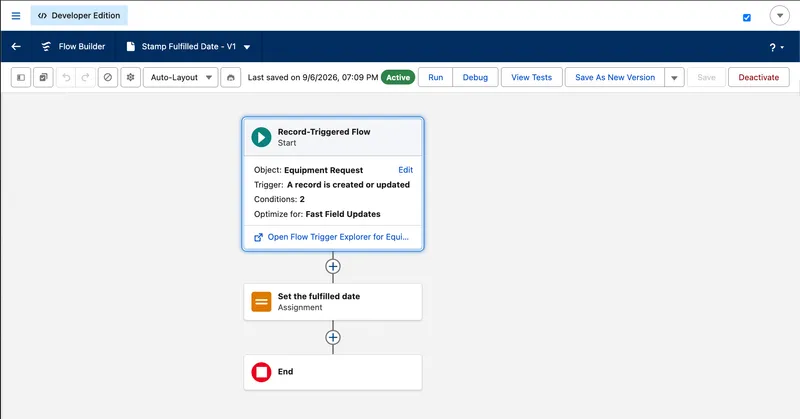Add element with plus below Start
Image resolution: width=800 pixels, height=419 pixels.
pos(333,266)
